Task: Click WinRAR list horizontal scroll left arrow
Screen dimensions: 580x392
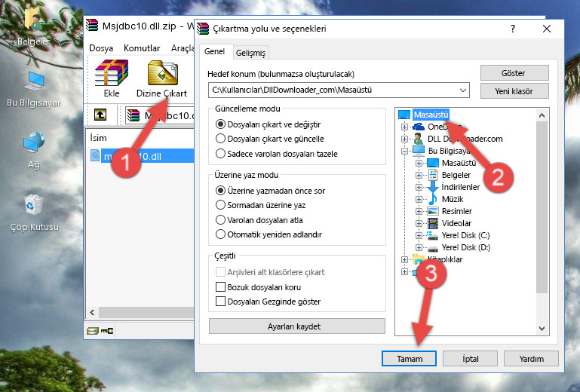Action: [93, 313]
